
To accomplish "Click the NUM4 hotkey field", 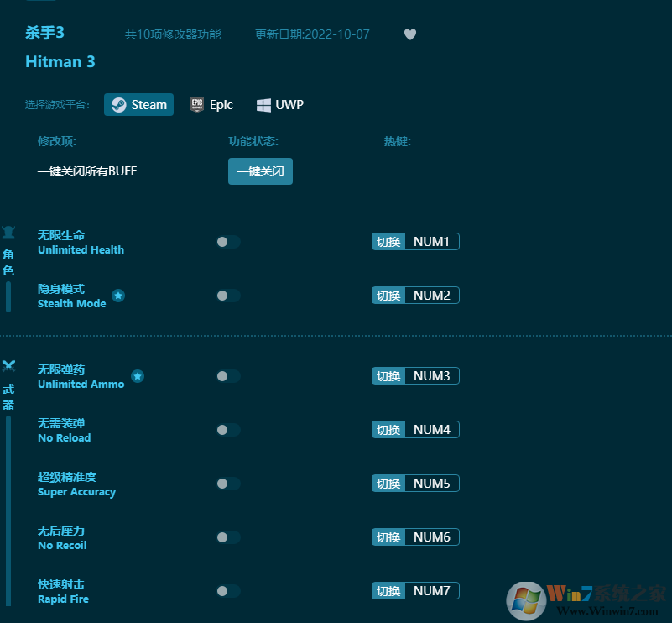I will tap(432, 430).
